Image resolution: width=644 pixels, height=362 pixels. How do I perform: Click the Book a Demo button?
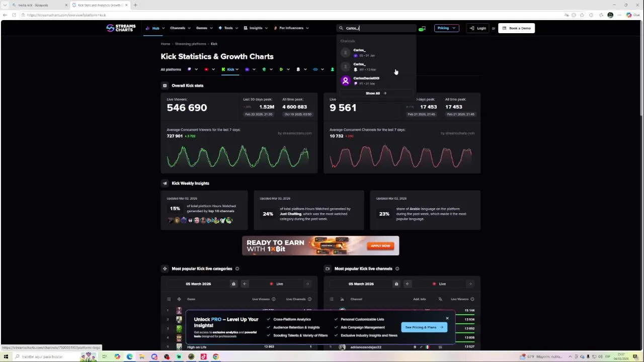pos(516,28)
